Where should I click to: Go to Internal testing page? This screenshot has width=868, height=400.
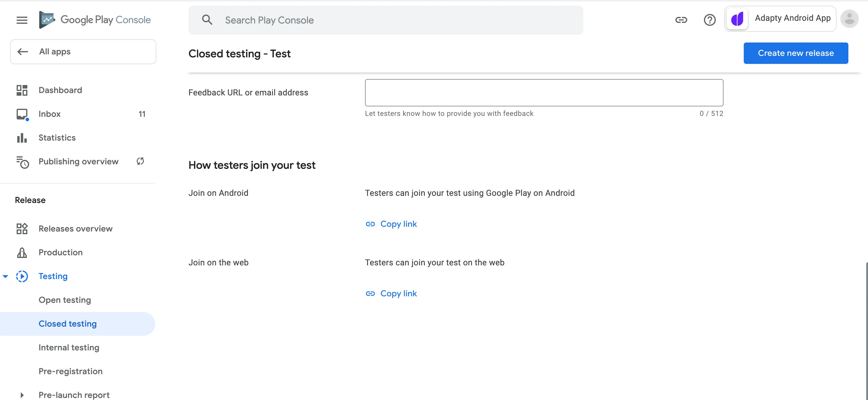69,347
